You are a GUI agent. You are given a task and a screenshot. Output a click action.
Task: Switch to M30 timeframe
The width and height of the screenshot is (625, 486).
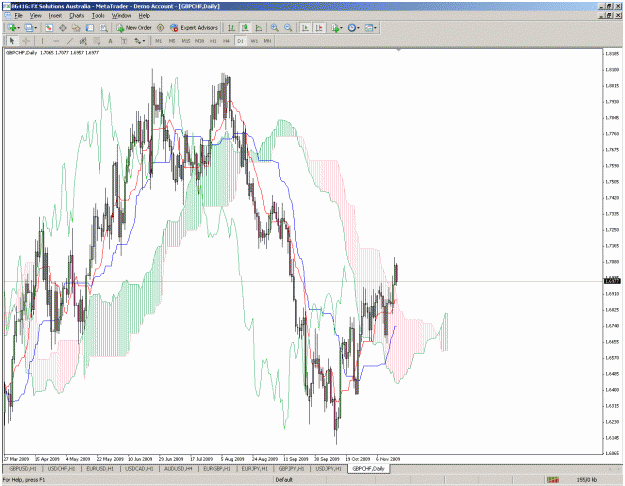(199, 41)
